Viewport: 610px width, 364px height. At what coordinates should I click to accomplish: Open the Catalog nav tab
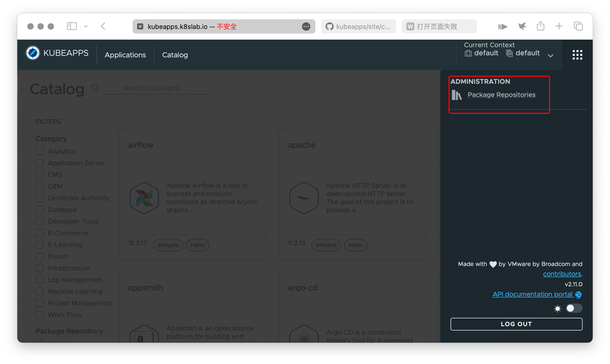(175, 55)
